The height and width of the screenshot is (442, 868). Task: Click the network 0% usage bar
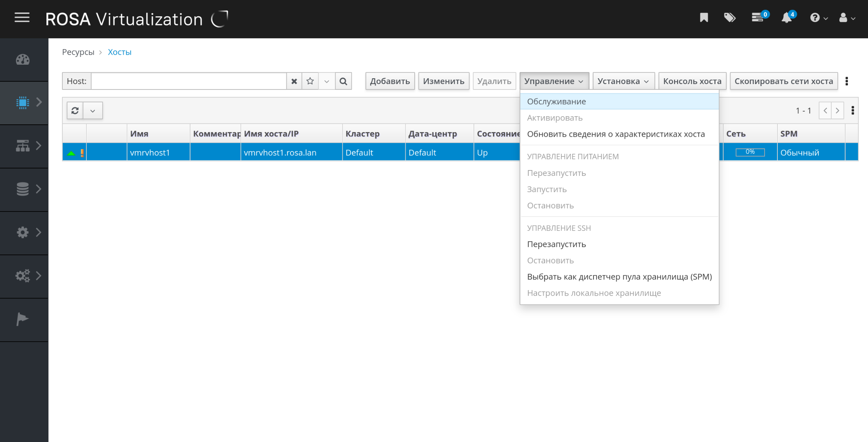(x=750, y=152)
